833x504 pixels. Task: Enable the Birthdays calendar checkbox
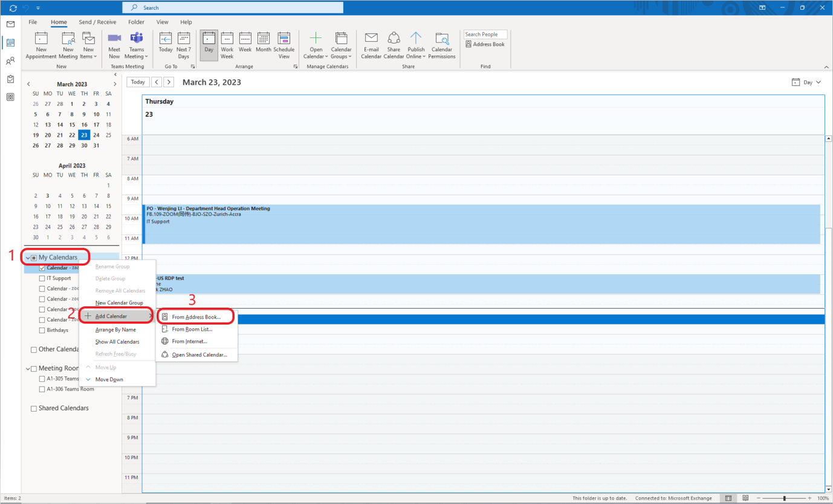tap(42, 331)
